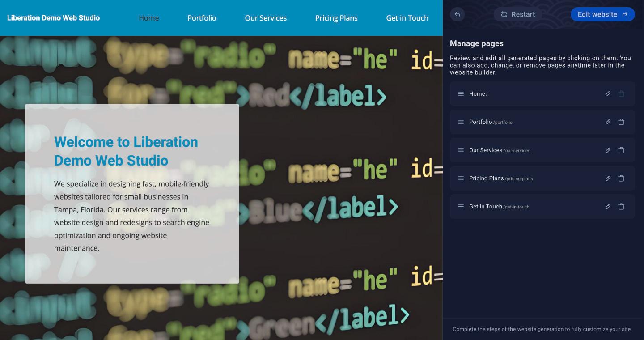
Task: Click the back arrow icon in panel header
Action: [457, 14]
